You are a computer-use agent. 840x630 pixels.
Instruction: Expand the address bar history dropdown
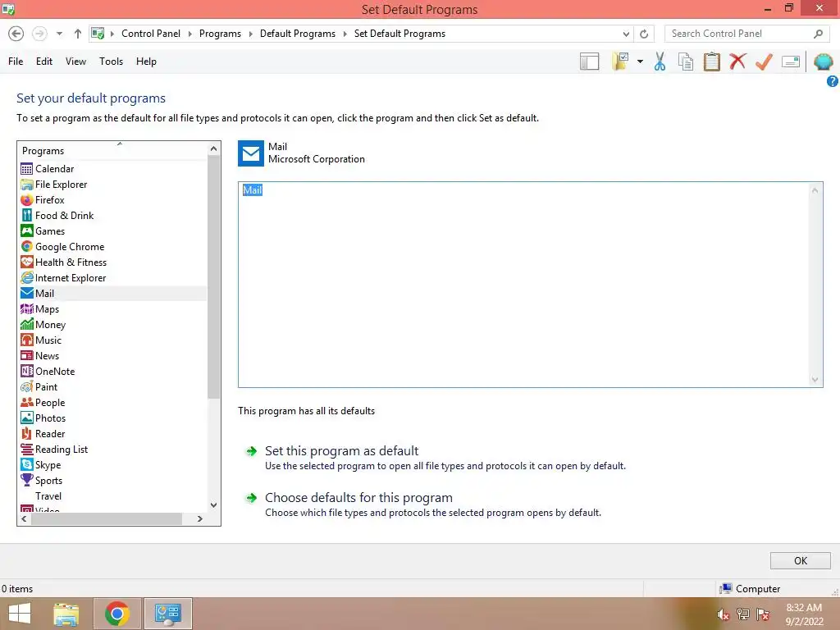(x=626, y=34)
